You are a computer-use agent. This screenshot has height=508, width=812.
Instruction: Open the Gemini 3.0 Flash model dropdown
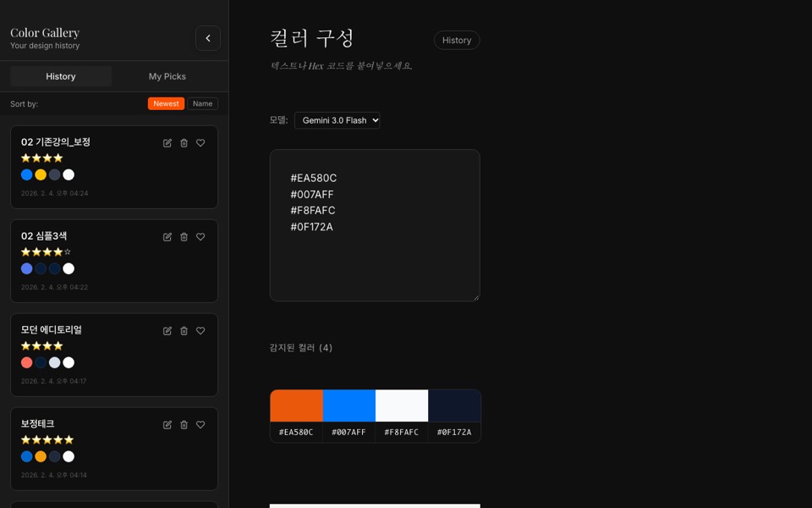coord(337,120)
